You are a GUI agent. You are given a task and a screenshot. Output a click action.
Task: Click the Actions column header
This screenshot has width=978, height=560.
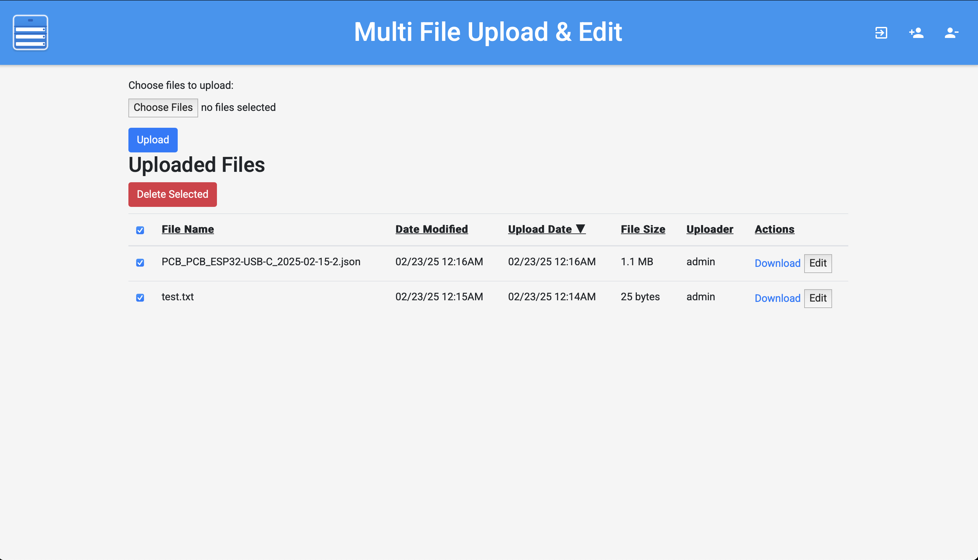[774, 229]
